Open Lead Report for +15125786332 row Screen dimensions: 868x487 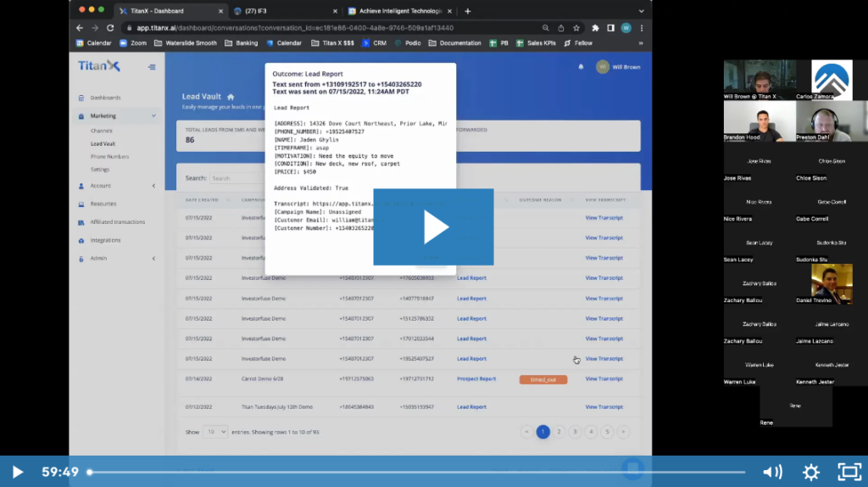[471, 318]
